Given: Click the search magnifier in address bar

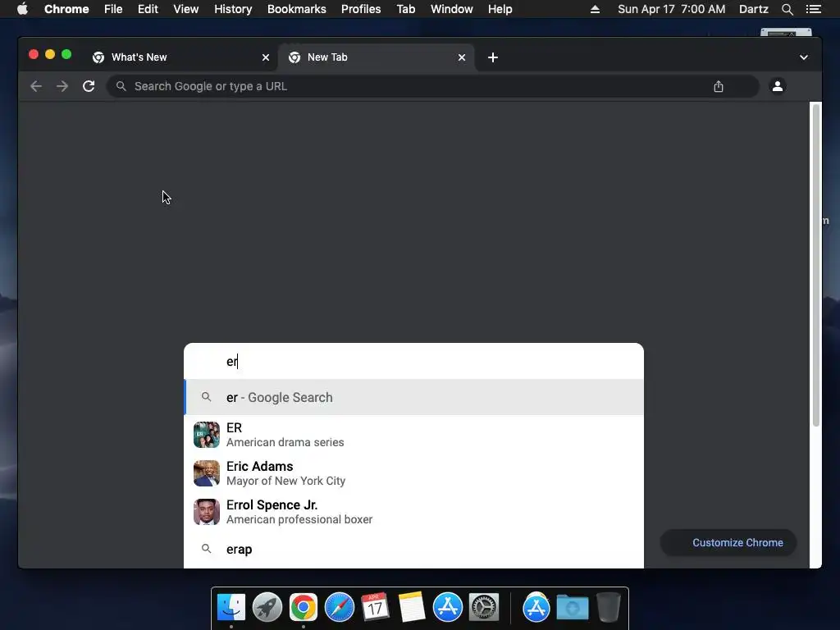Looking at the screenshot, I should [x=121, y=86].
